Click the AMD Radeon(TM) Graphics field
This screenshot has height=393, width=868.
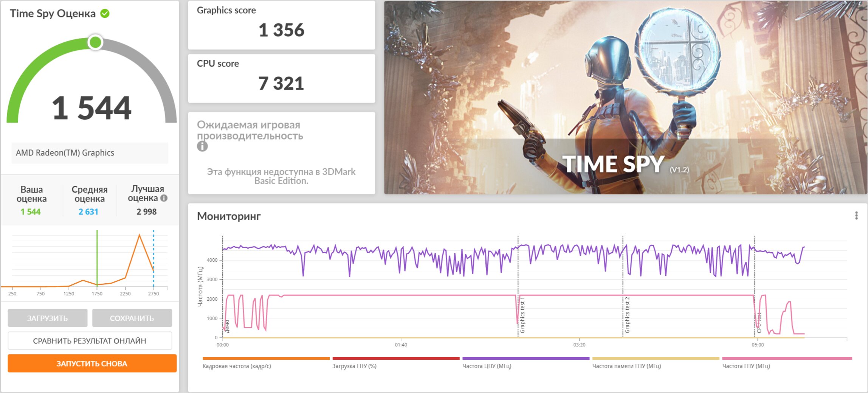(x=90, y=153)
